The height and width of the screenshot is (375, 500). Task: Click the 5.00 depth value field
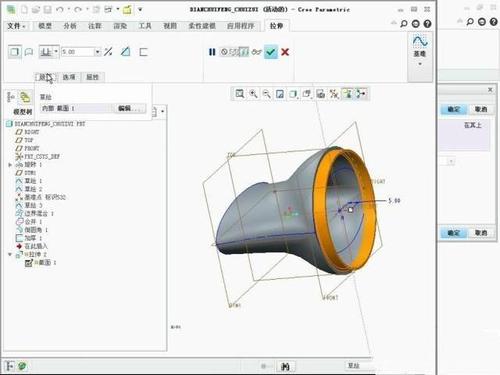(x=77, y=52)
